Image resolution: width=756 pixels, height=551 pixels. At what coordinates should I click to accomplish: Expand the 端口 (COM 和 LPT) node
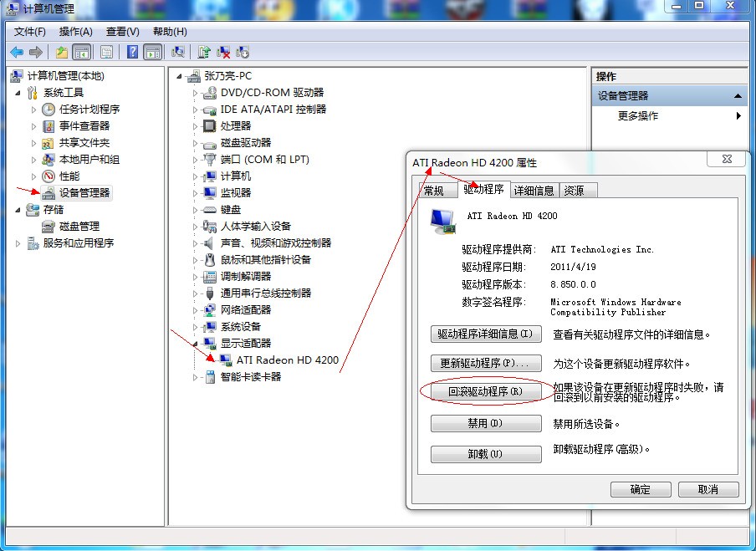(195, 160)
